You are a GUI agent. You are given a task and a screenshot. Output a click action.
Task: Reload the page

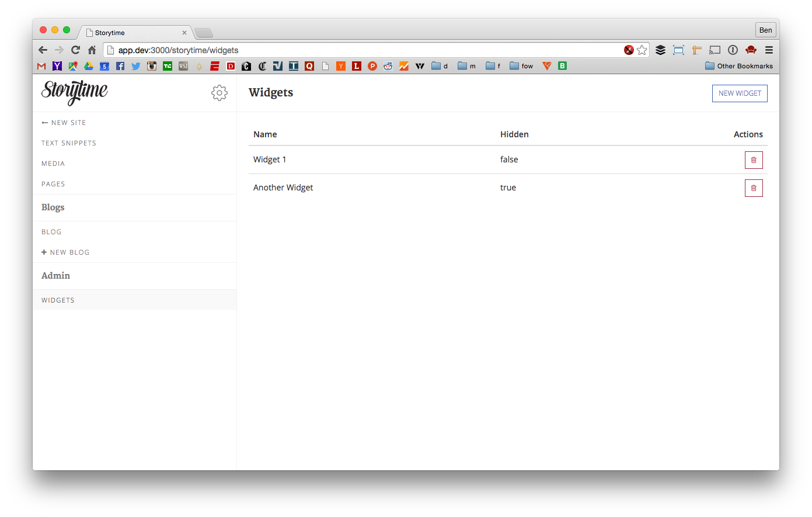pyautogui.click(x=75, y=50)
